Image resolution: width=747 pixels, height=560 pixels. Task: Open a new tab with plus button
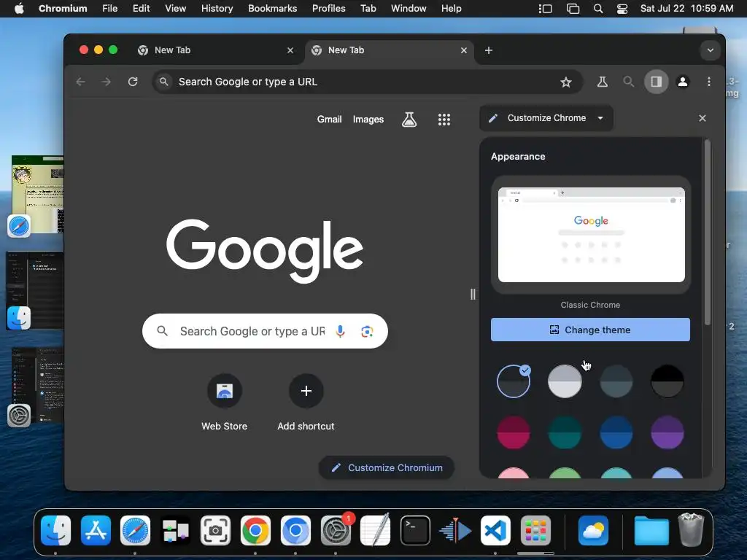click(x=488, y=50)
